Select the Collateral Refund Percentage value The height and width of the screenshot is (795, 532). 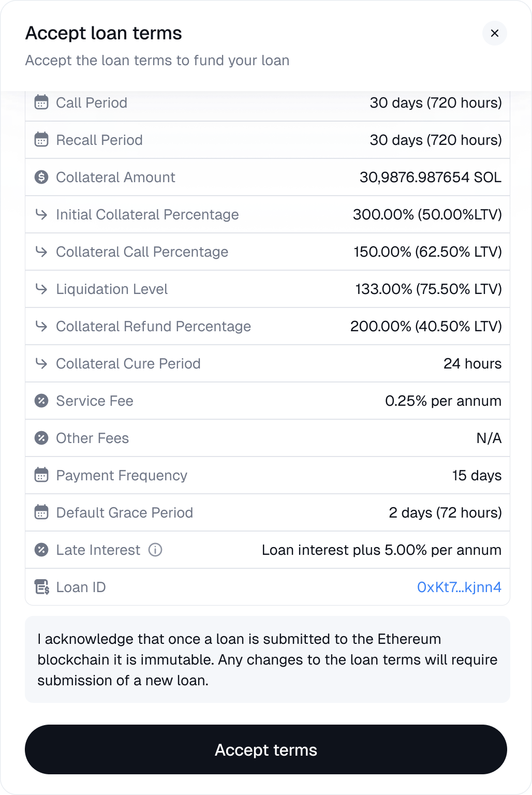[x=426, y=326]
